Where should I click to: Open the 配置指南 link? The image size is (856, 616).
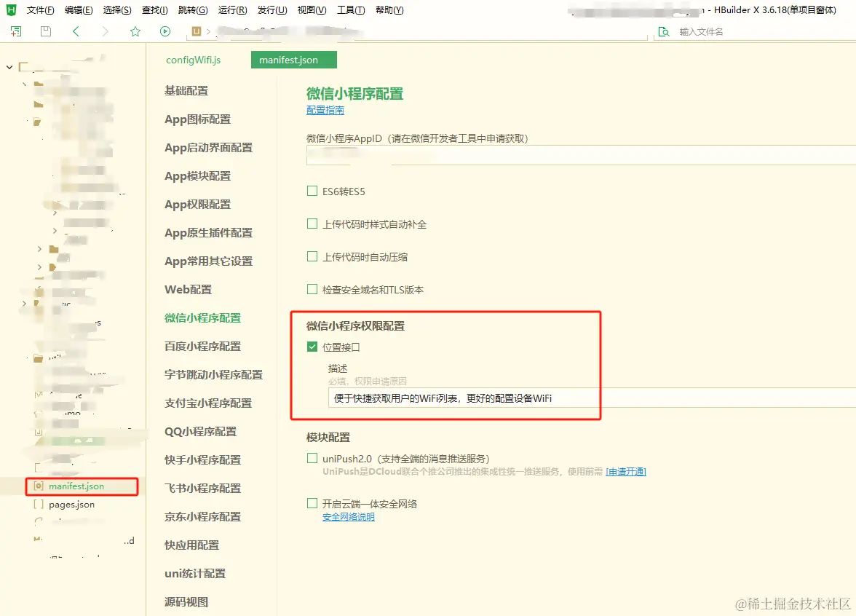[x=325, y=111]
